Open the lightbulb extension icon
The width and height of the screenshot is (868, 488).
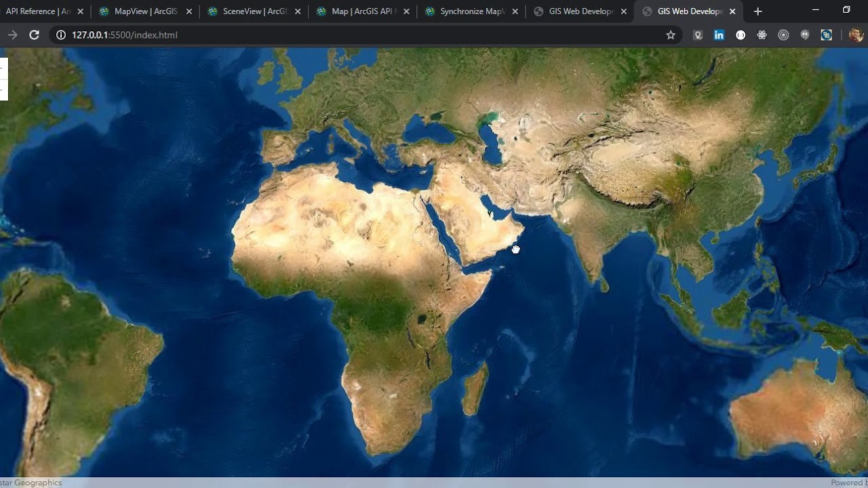698,35
